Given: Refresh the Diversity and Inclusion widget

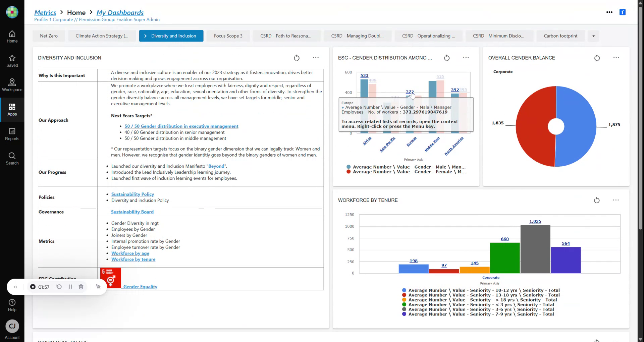Looking at the screenshot, I should click(x=297, y=58).
